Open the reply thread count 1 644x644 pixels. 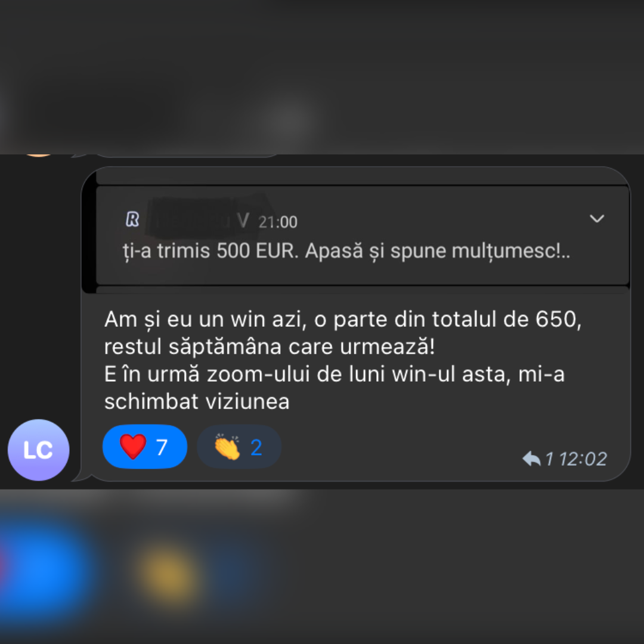pos(549,459)
